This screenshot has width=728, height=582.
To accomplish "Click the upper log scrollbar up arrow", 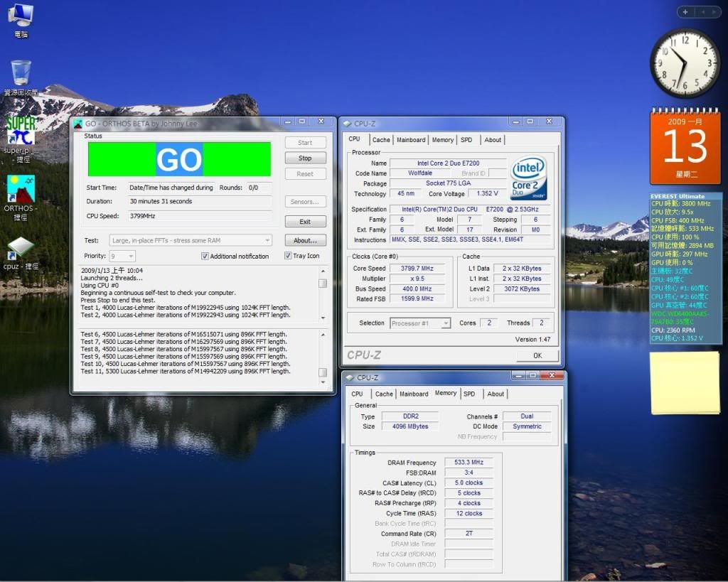I will [323, 271].
